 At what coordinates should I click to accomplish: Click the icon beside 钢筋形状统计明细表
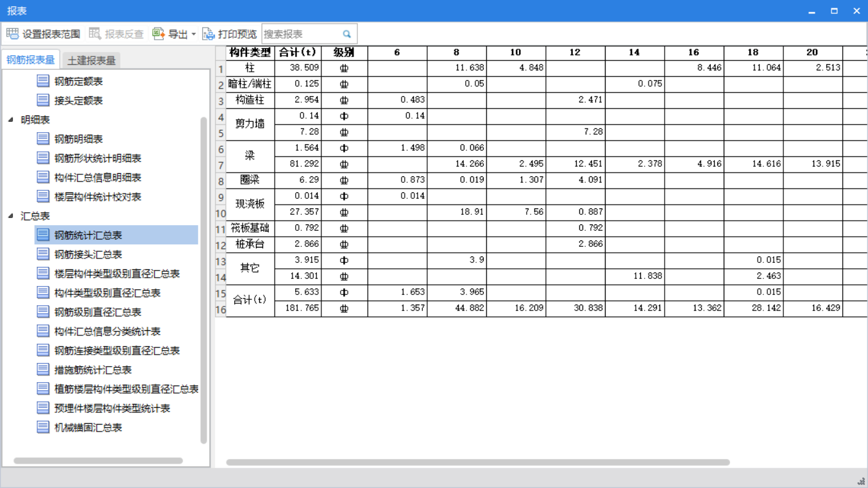[43, 158]
